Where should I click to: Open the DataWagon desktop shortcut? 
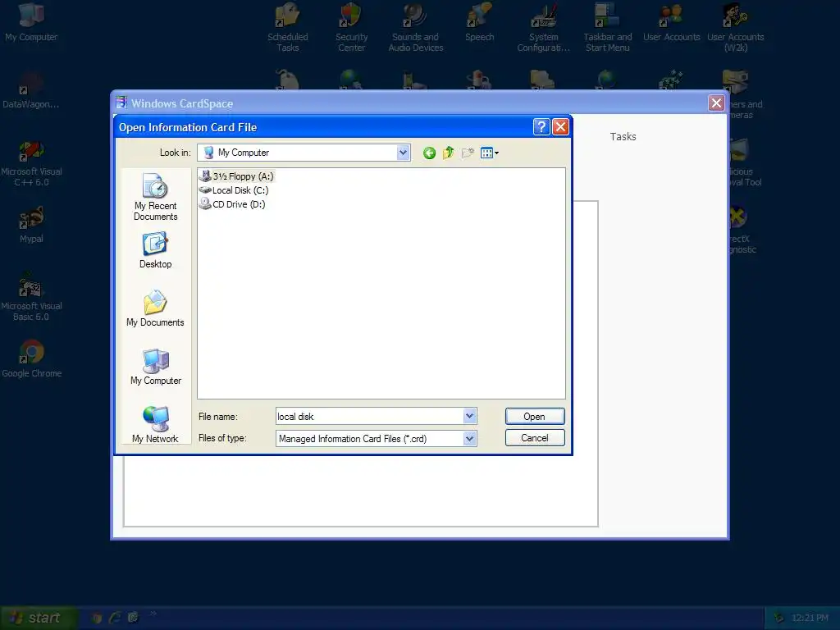[x=31, y=90]
